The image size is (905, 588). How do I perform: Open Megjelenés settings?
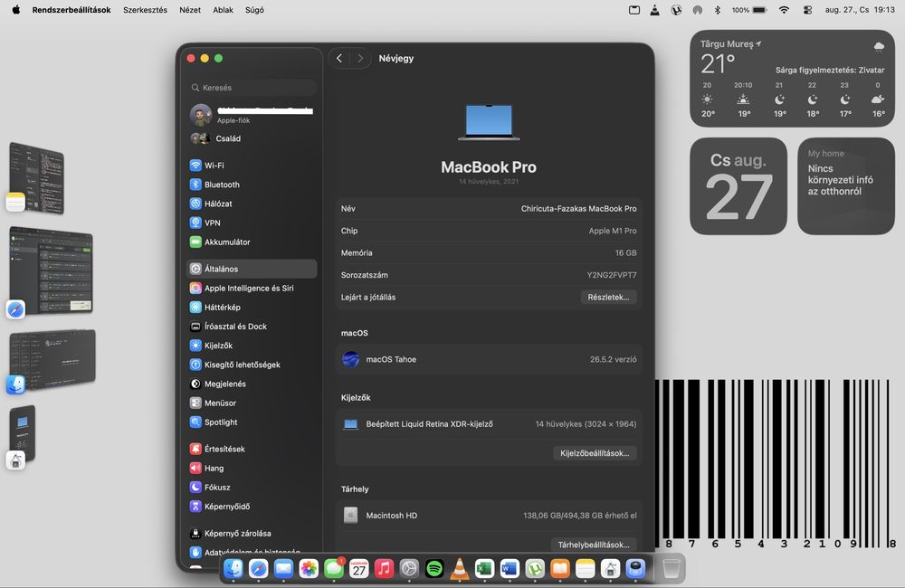252,384
